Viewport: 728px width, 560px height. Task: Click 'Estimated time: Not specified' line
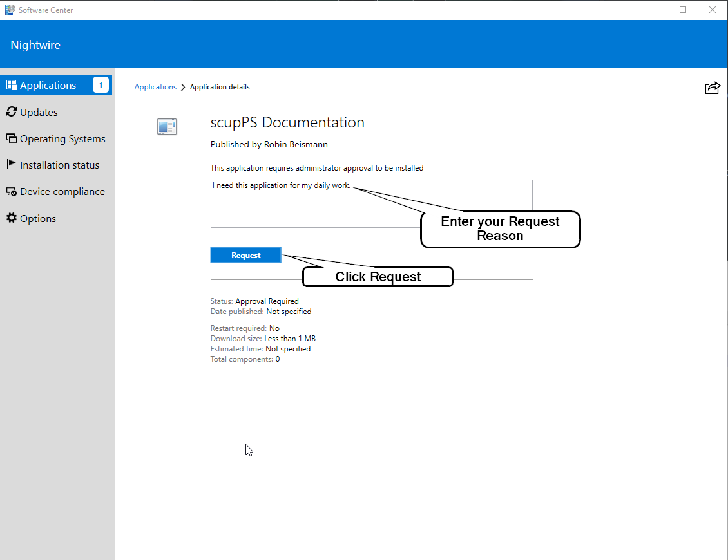pos(260,349)
